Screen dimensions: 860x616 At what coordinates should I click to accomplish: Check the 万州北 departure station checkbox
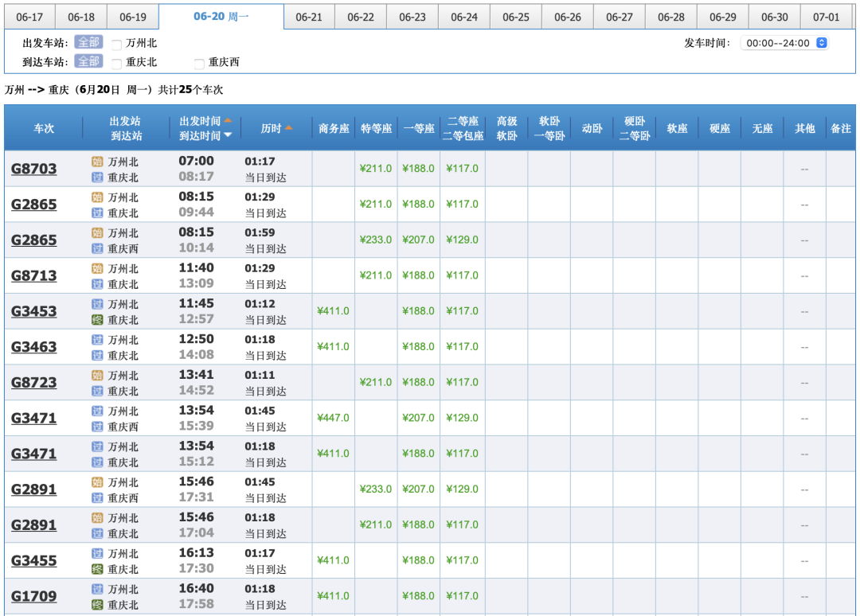click(117, 45)
